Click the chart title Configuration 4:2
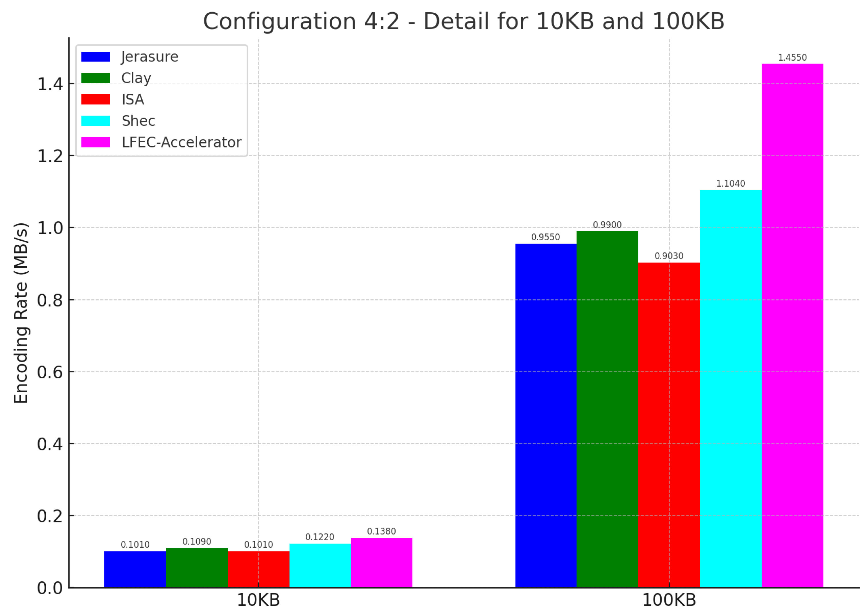Screen dimensions: 868x615 tap(463, 21)
